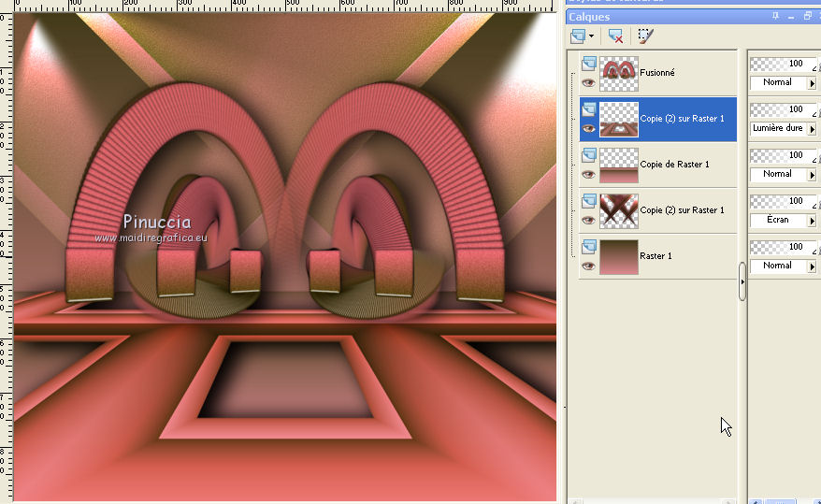
Task: Open the New Layer dropdown arrow
Action: point(591,36)
